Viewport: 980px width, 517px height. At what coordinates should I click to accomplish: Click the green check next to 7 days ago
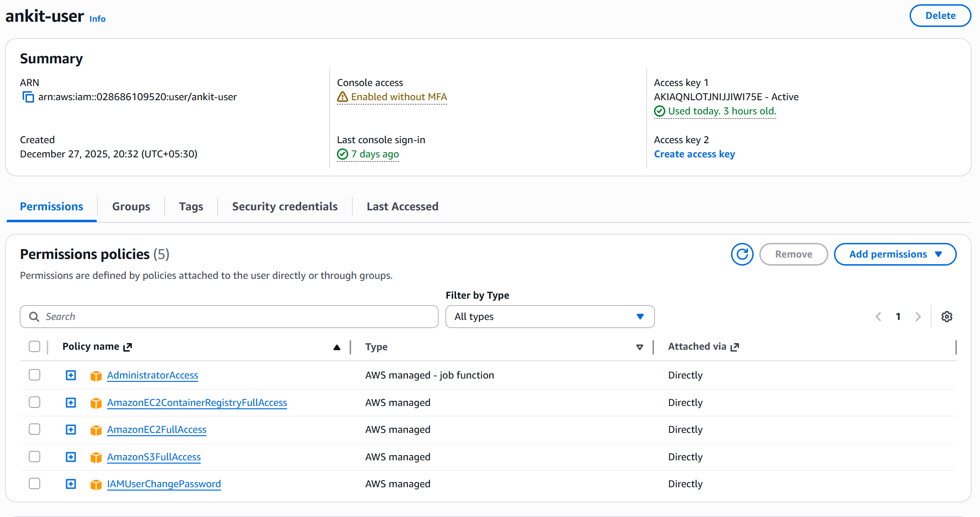(x=343, y=154)
